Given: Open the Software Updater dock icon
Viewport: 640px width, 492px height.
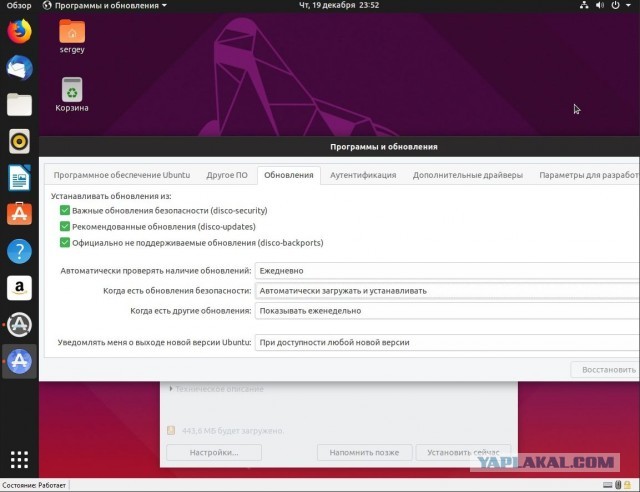Looking at the screenshot, I should (x=19, y=325).
